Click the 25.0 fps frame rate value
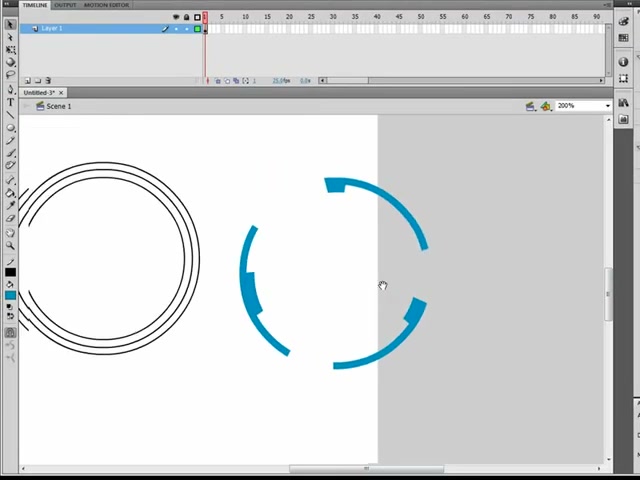This screenshot has width=640, height=480. point(281,81)
